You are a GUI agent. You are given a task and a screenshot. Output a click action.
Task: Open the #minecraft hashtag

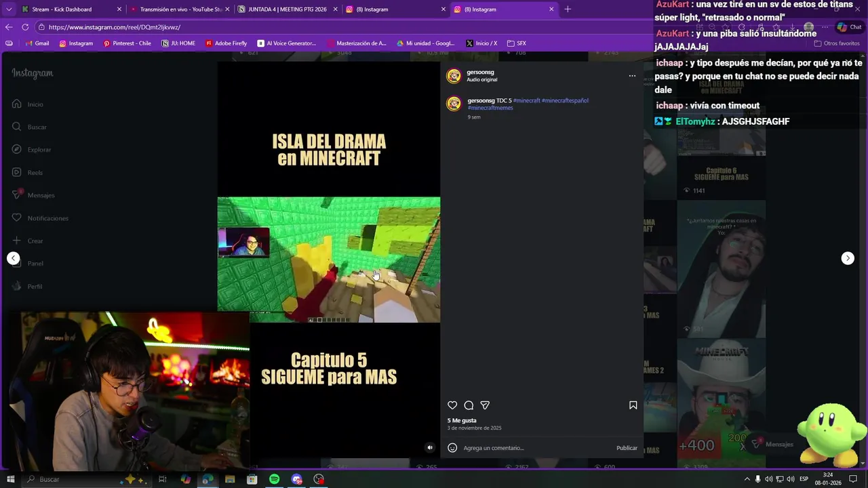[526, 100]
